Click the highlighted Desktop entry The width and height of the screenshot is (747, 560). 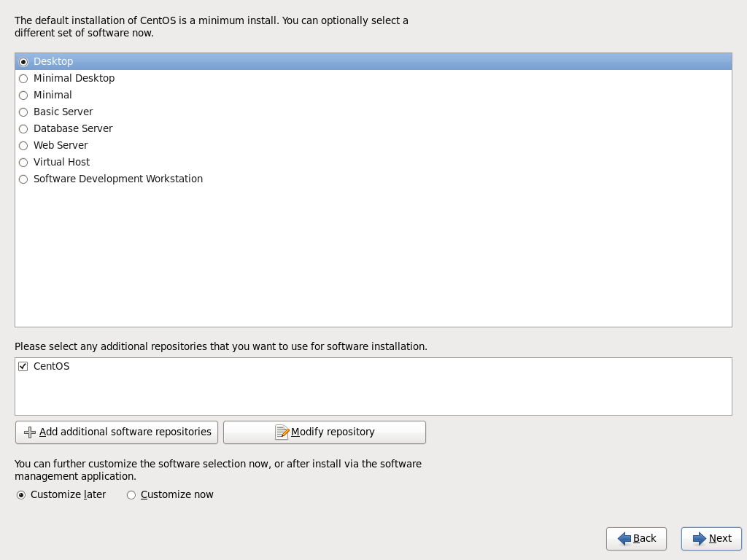[53, 61]
